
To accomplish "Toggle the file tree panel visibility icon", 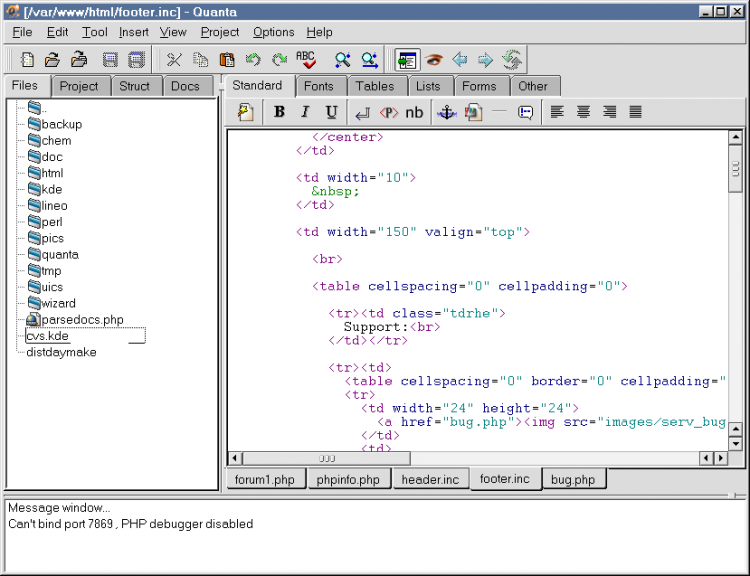I will (x=406, y=60).
